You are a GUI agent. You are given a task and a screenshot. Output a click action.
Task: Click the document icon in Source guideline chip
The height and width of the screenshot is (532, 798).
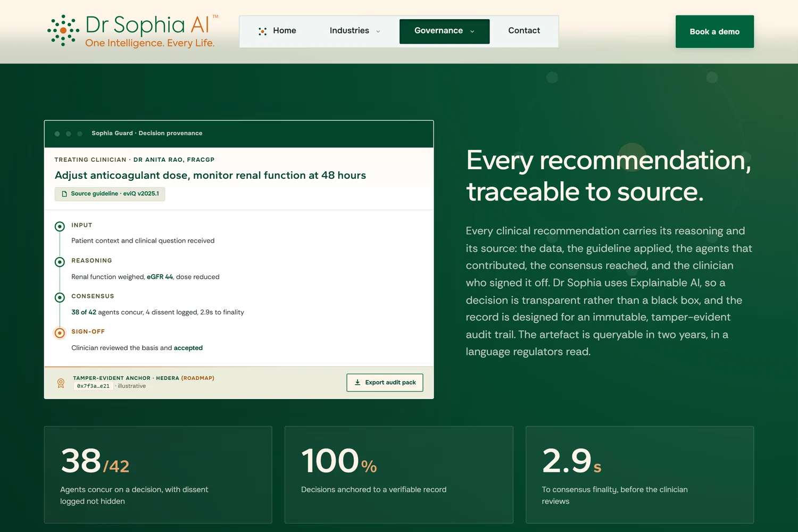pos(64,194)
